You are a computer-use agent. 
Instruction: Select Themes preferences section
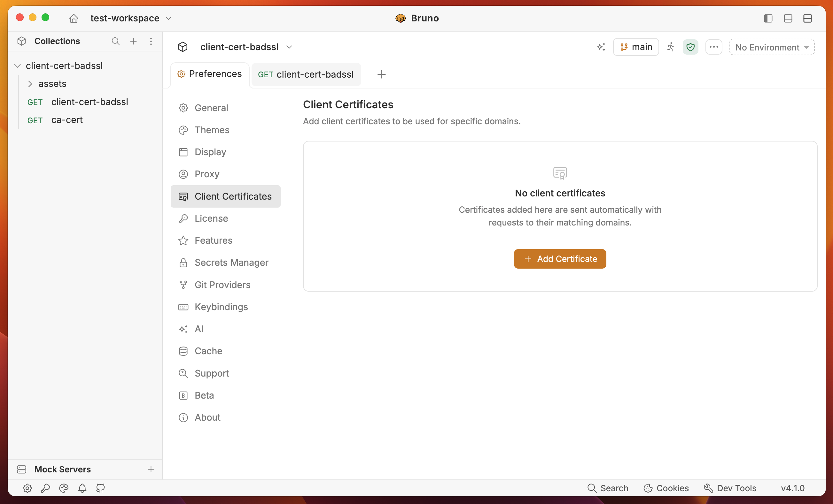225,130
